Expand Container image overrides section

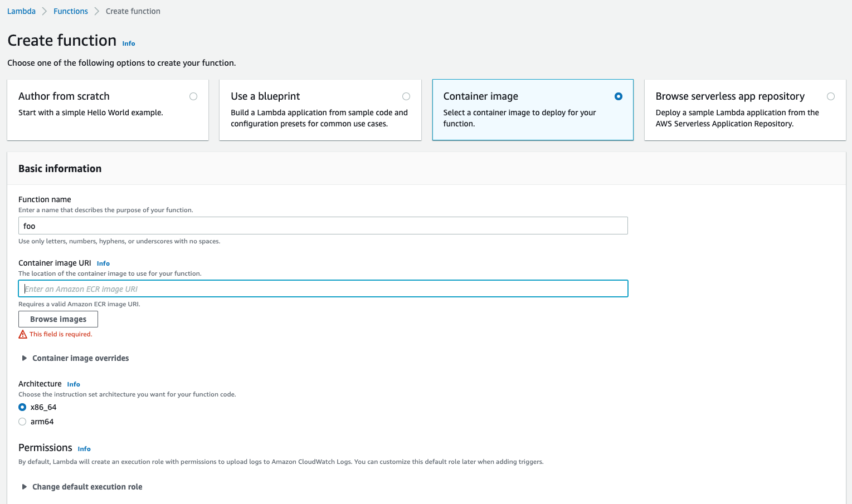tap(75, 358)
